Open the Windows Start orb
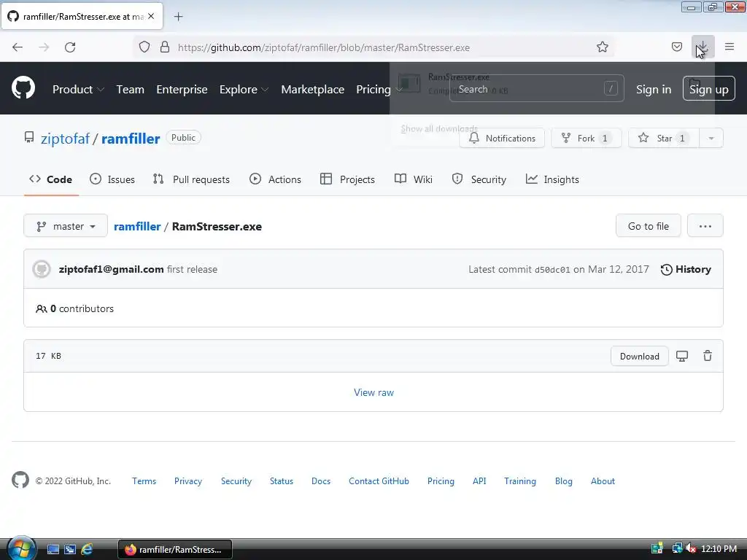The height and width of the screenshot is (560, 747). (x=21, y=548)
